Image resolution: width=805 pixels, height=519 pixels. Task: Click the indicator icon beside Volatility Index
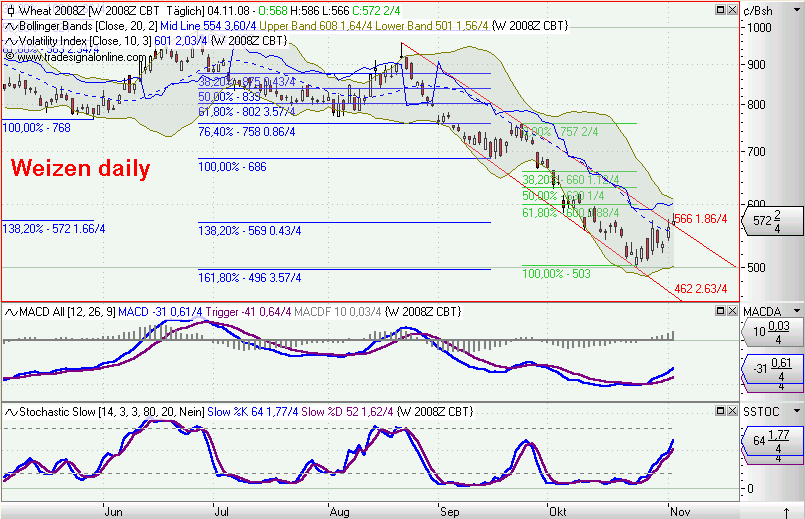[11, 41]
